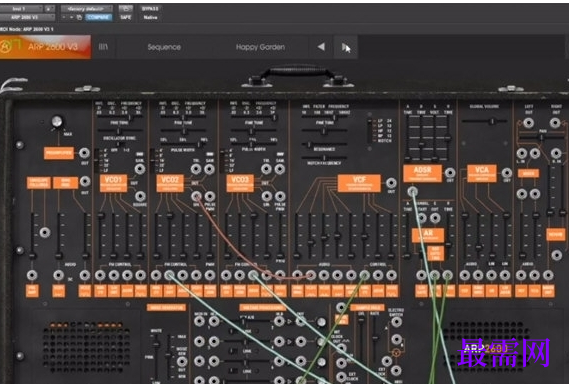569x384 pixels.
Task: Click the minus previous setting button
Action: 65,17
